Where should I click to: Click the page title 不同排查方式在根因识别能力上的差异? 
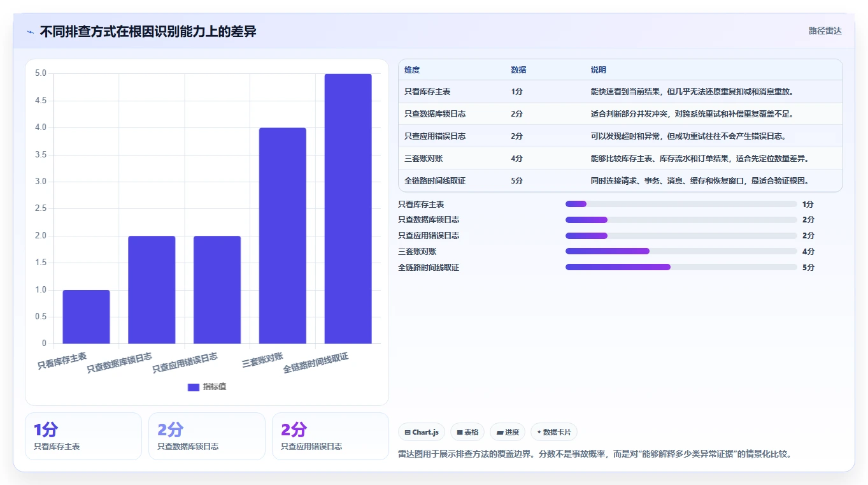(148, 31)
